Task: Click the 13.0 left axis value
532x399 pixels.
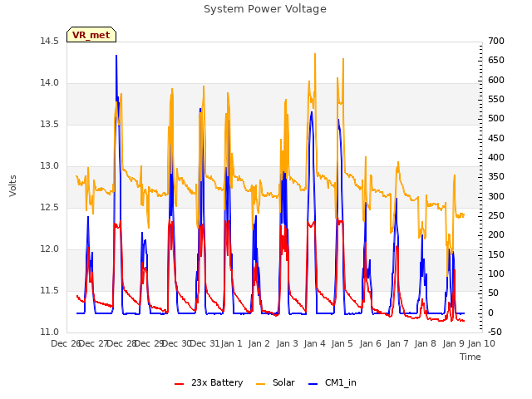Action: coord(50,166)
